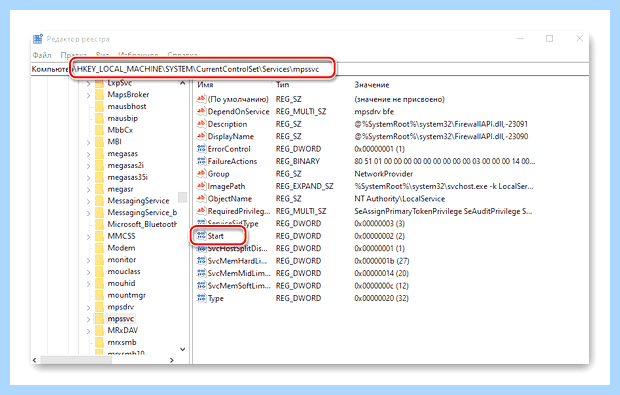Click the mausbhost folder icon

coord(99,106)
